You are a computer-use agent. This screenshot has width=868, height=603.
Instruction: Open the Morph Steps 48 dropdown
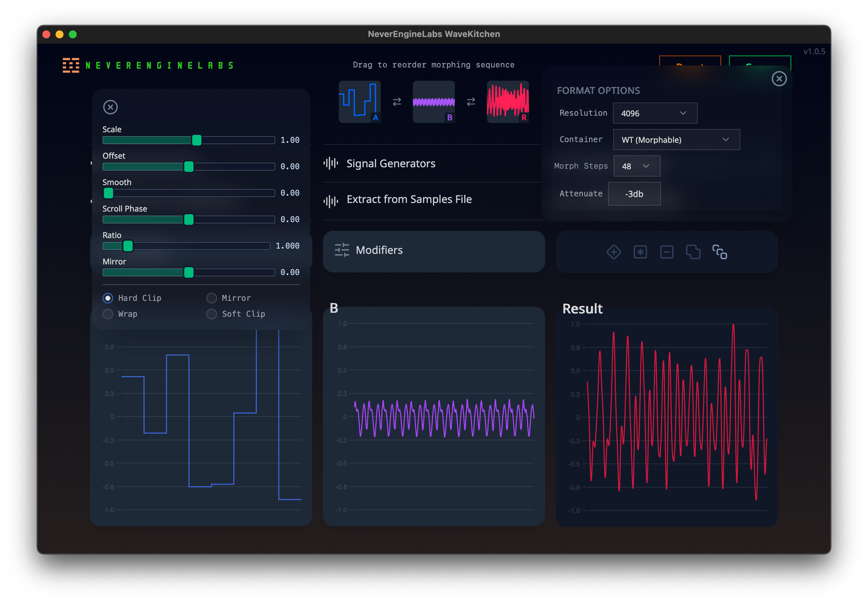[636, 166]
